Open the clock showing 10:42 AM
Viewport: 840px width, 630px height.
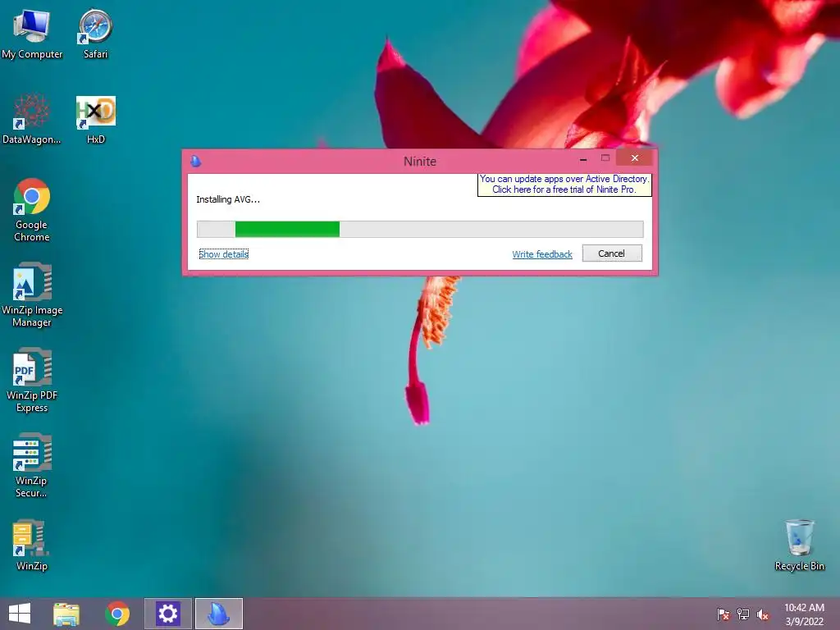point(804,614)
